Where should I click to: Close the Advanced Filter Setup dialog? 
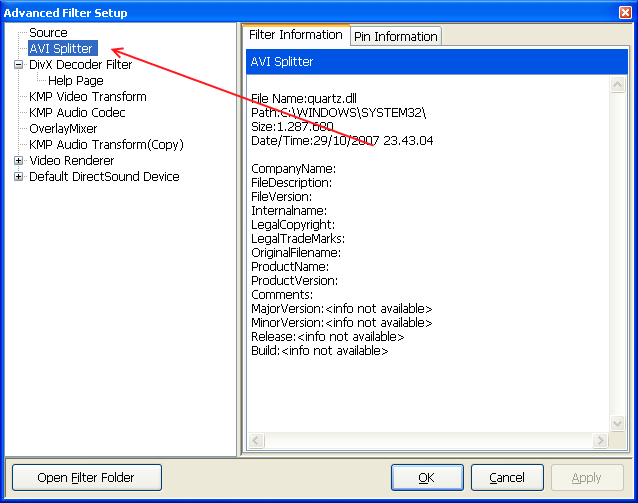coord(625,13)
